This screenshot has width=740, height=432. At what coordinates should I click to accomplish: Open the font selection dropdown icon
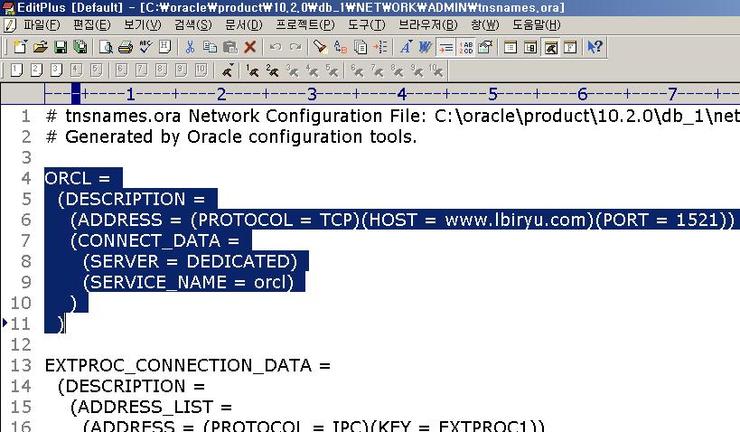[x=406, y=47]
